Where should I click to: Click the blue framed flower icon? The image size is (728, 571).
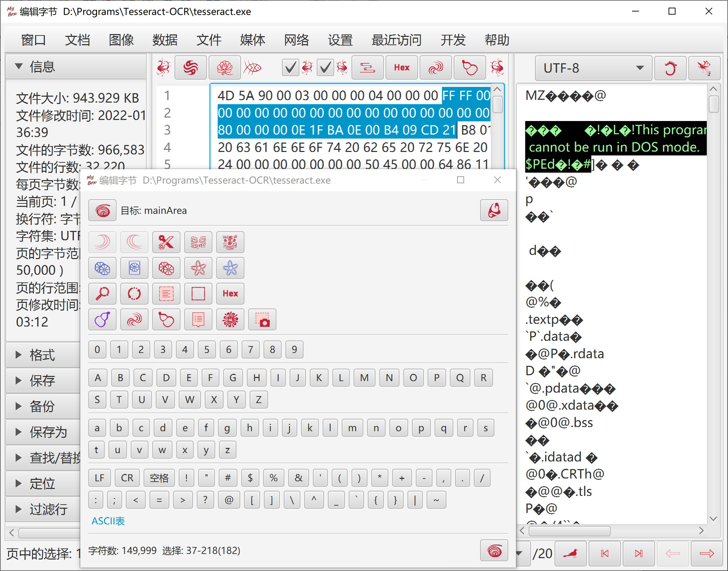[134, 268]
